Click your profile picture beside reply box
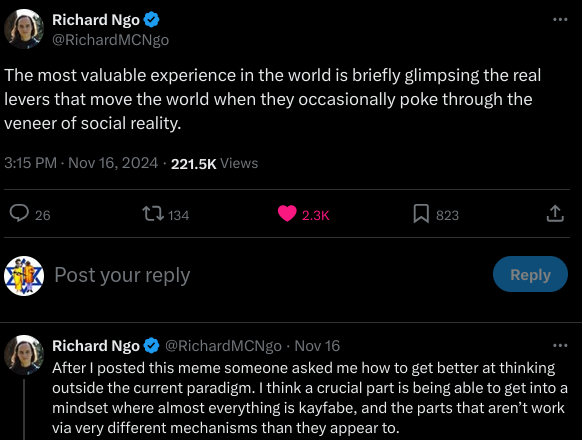This screenshot has width=582, height=440. pyautogui.click(x=24, y=276)
